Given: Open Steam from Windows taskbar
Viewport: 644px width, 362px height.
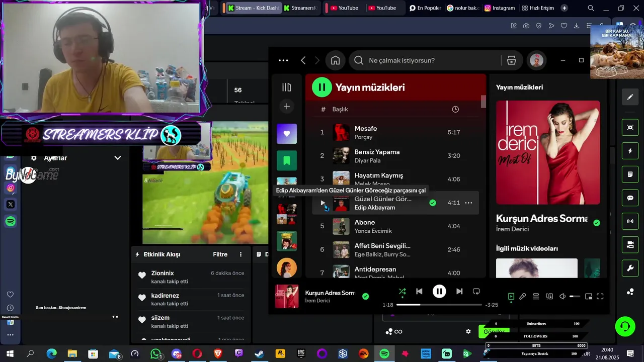Looking at the screenshot, I should click(259, 354).
